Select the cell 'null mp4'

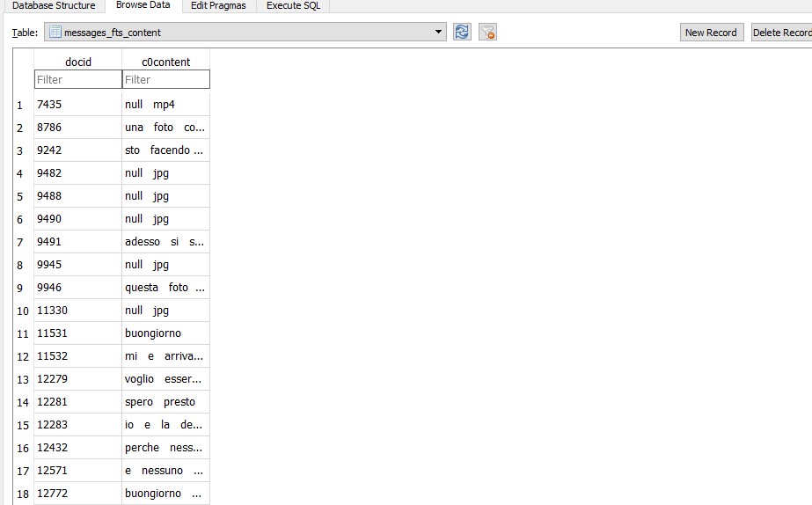(166, 105)
